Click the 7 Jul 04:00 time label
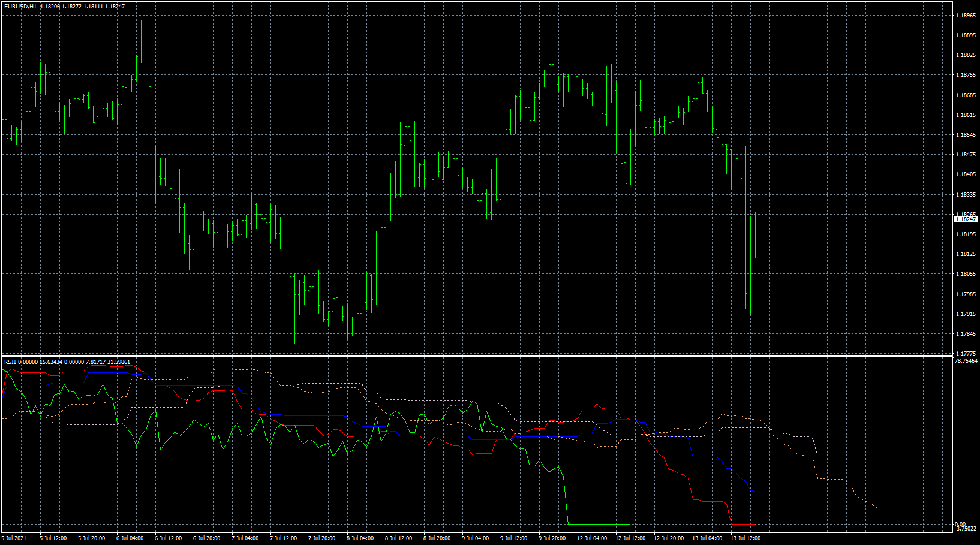Viewport: 980px width, 545px height. [245, 538]
